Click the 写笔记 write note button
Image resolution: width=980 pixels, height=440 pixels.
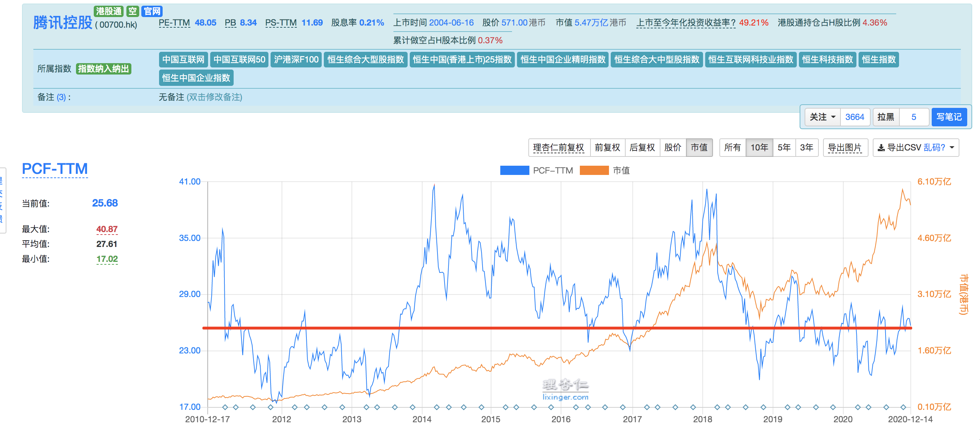pos(949,117)
